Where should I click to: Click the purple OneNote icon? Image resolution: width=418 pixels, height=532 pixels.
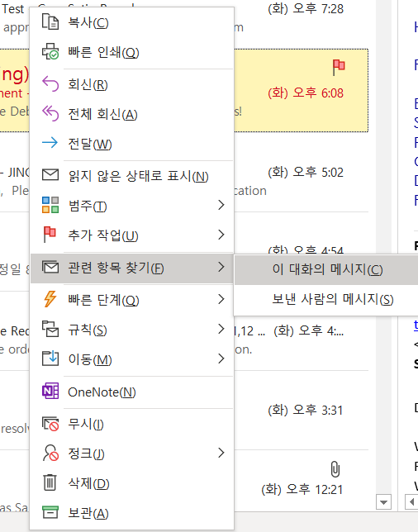click(50, 392)
